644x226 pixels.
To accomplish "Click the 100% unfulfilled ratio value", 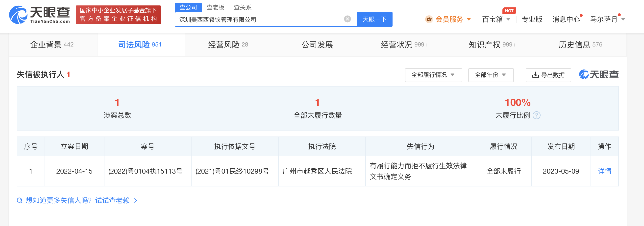I will pyautogui.click(x=518, y=102).
